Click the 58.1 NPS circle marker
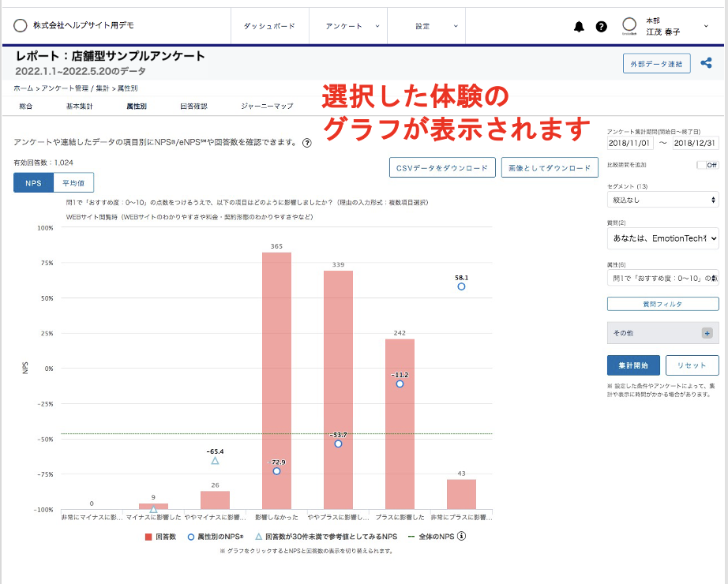The height and width of the screenshot is (584, 728). point(461,286)
